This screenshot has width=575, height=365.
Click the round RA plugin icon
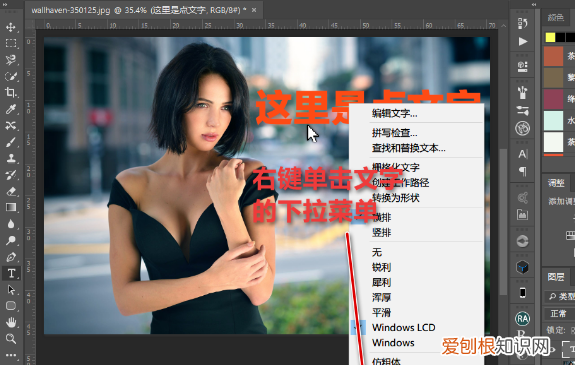[522, 319]
